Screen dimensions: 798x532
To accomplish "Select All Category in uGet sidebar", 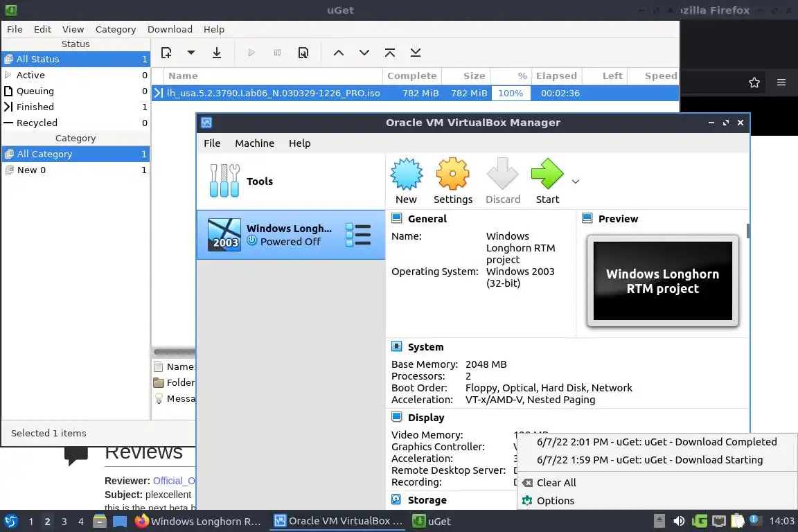I will tap(76, 154).
